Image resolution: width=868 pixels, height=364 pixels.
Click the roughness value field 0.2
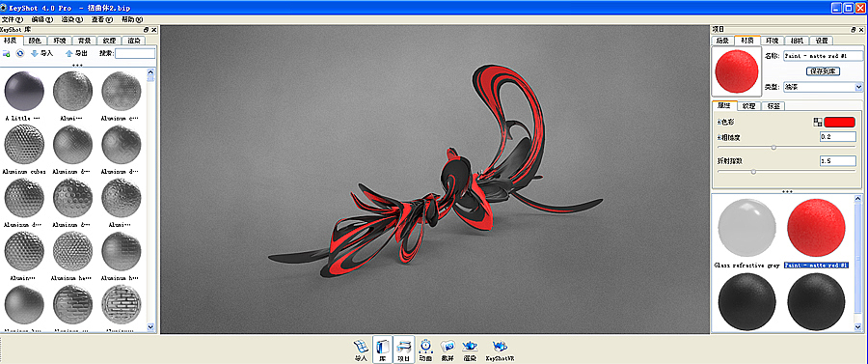click(837, 136)
